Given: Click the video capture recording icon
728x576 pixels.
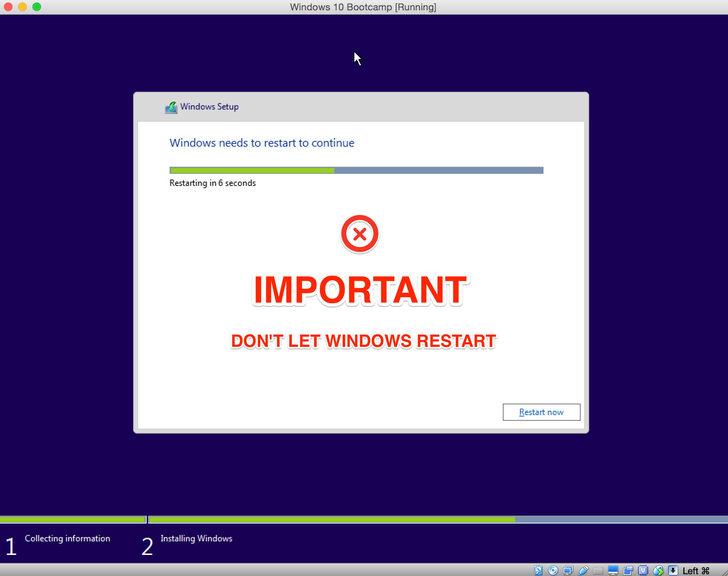Looking at the screenshot, I should 628,570.
